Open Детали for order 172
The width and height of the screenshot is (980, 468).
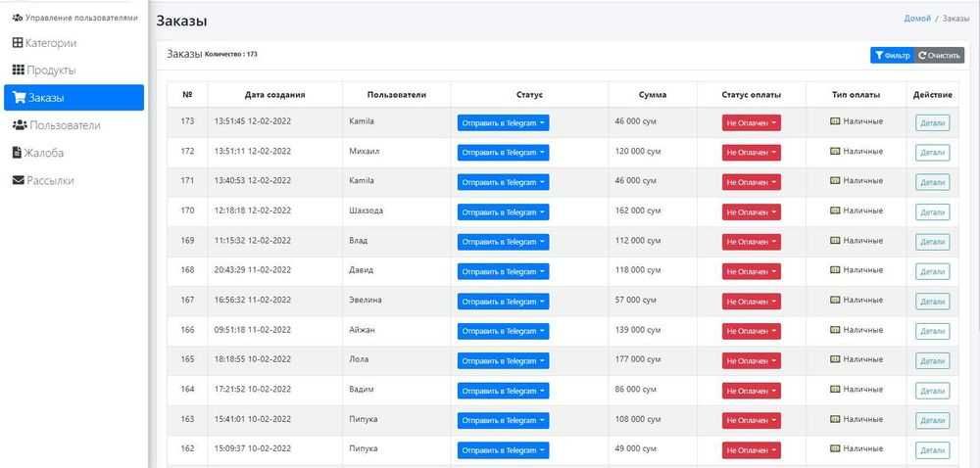(933, 153)
